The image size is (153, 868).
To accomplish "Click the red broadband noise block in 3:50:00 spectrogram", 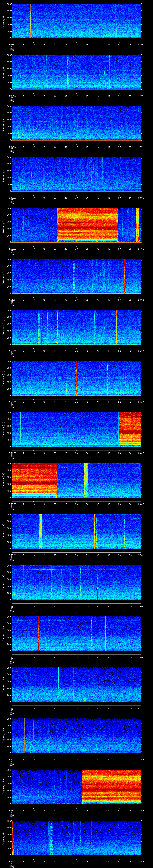I will click(x=87, y=223).
